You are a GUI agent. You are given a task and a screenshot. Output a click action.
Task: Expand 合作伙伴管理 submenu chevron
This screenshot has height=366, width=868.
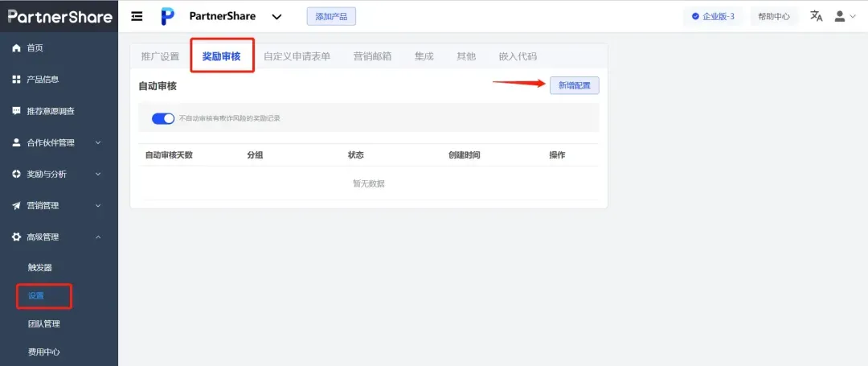click(98, 142)
